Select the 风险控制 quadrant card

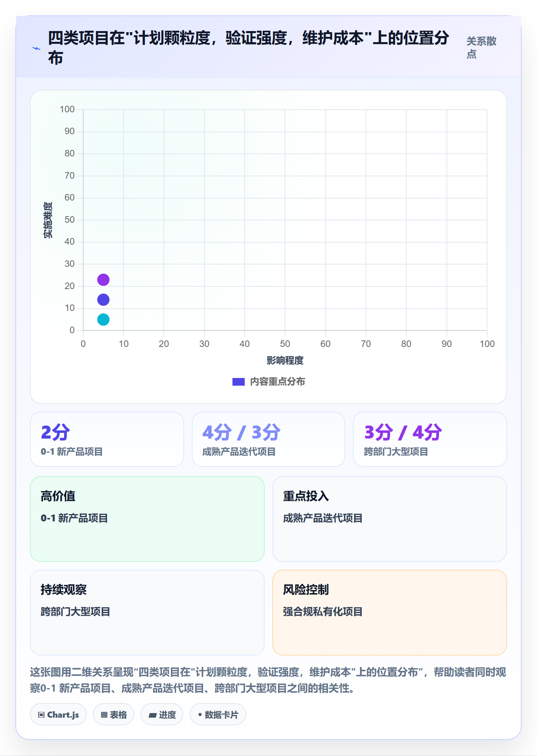[390, 613]
